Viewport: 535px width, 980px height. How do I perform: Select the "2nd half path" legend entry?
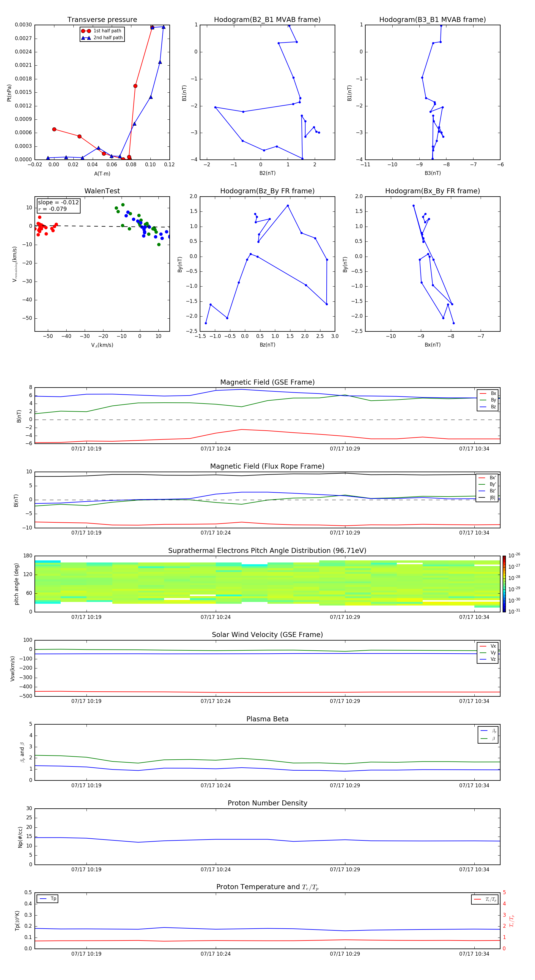pos(102,38)
